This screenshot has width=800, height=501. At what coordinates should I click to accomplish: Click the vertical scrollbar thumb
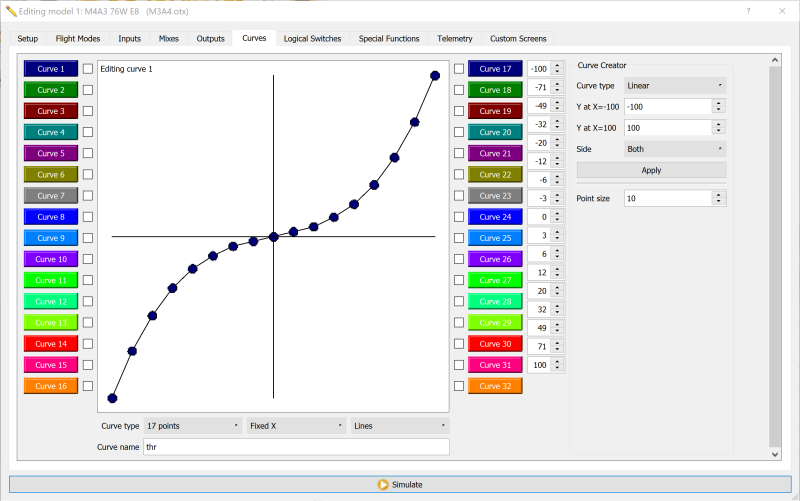(775, 255)
